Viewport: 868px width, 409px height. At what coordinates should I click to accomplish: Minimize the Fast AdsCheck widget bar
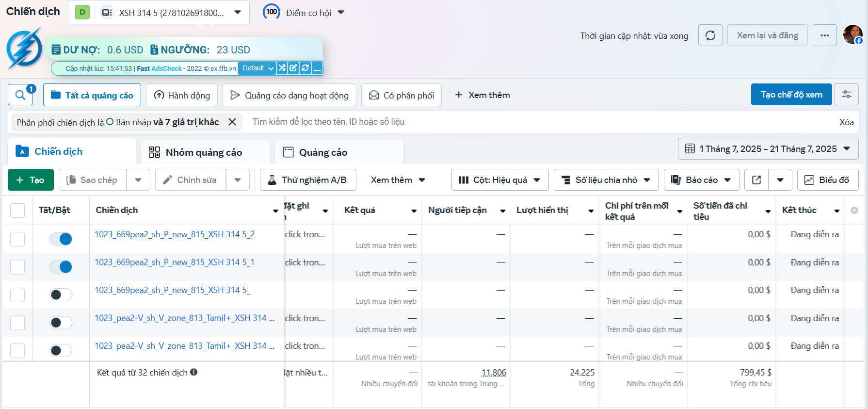click(x=317, y=68)
